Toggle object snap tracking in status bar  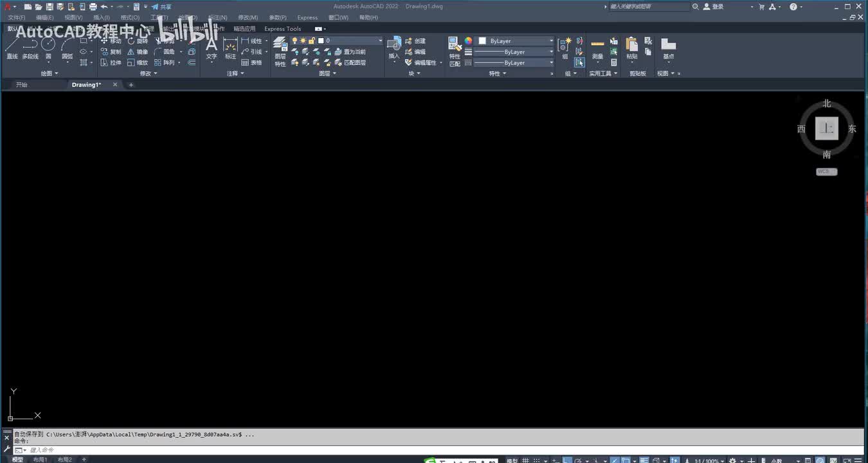coord(615,460)
